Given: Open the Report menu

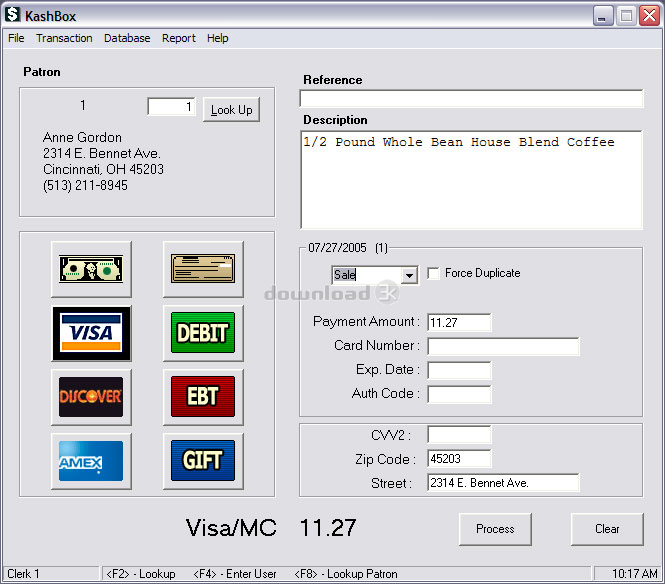Looking at the screenshot, I should pos(179,38).
